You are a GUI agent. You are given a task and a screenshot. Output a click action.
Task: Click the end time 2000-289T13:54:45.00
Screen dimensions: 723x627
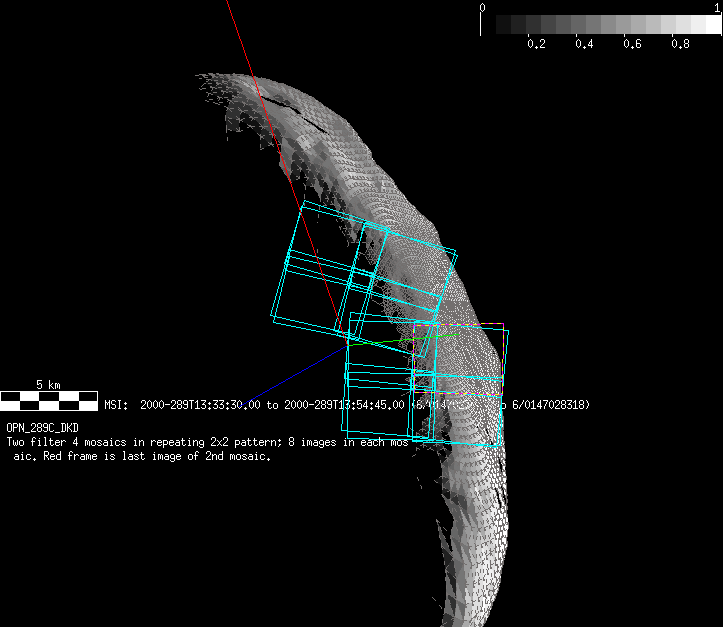(x=344, y=405)
